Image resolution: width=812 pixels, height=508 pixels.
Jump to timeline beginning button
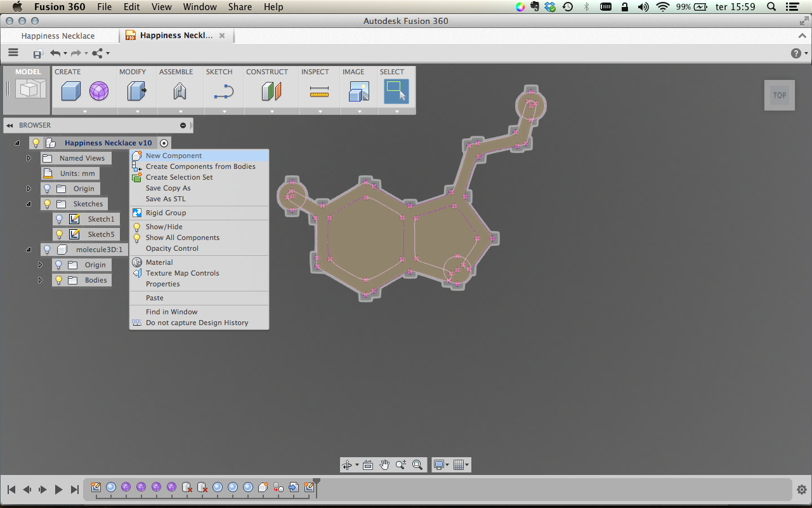11,490
